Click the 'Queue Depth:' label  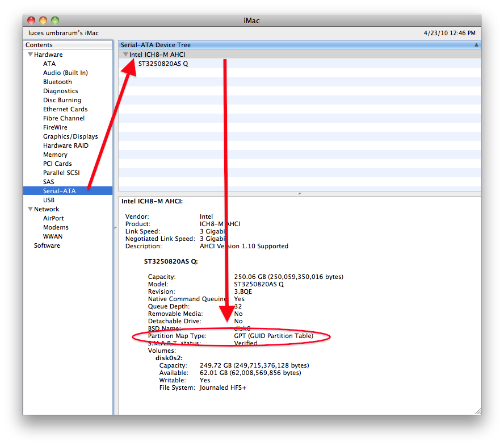(169, 306)
